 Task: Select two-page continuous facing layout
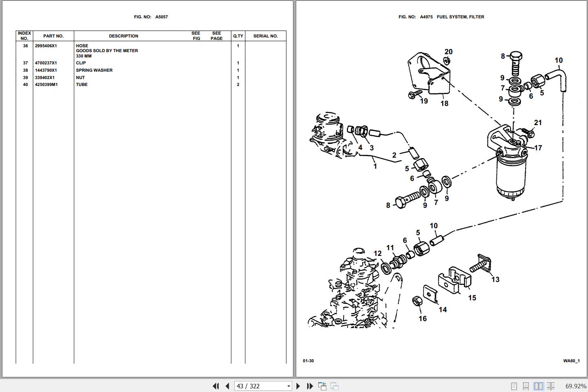[x=551, y=386]
